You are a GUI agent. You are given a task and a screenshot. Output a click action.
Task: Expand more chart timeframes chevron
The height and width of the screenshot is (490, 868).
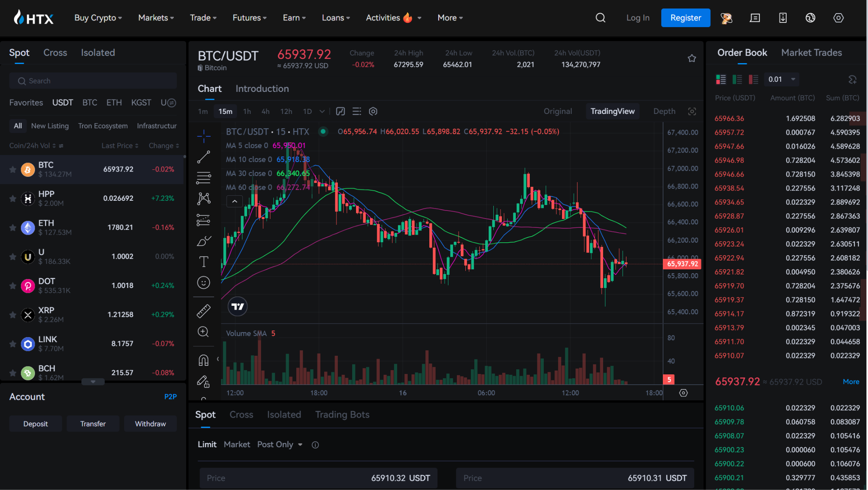322,111
